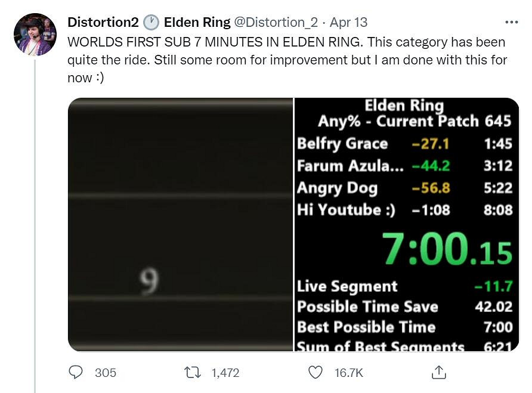
Task: Open Distortion2's profile picture
Action: (x=35, y=34)
